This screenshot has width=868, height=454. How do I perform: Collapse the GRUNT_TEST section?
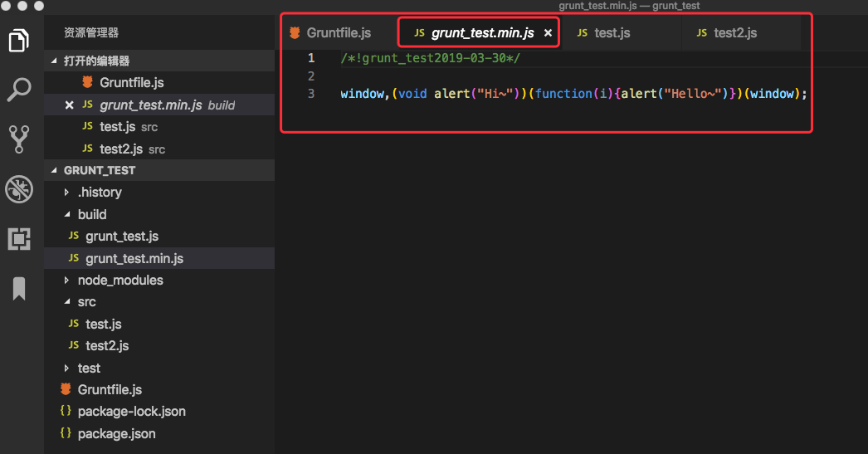159,170
